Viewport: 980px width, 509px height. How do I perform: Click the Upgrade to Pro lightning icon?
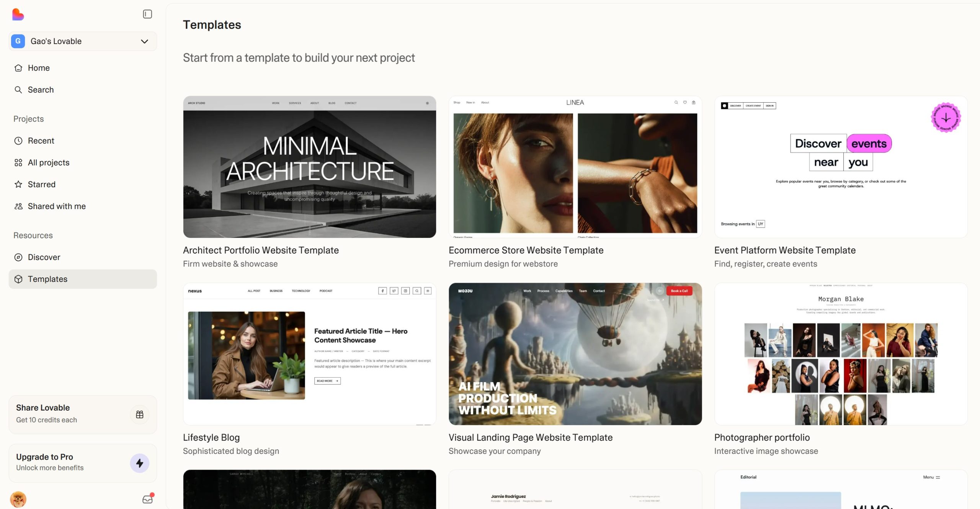click(140, 463)
